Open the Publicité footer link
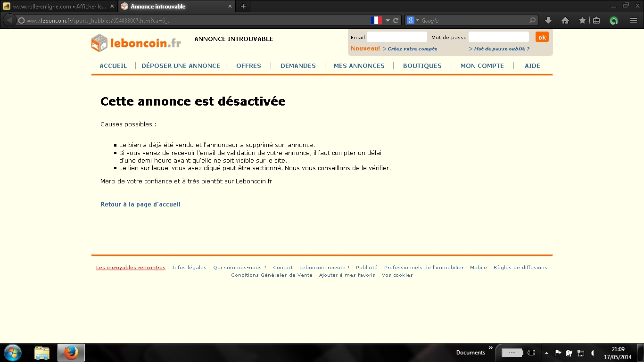644x362 pixels. (x=367, y=268)
